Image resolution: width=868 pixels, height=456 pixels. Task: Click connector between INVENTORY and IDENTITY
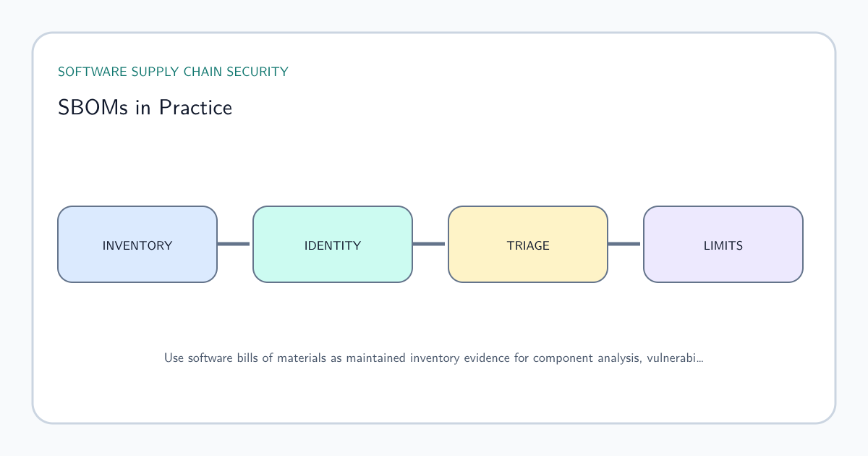(x=234, y=244)
